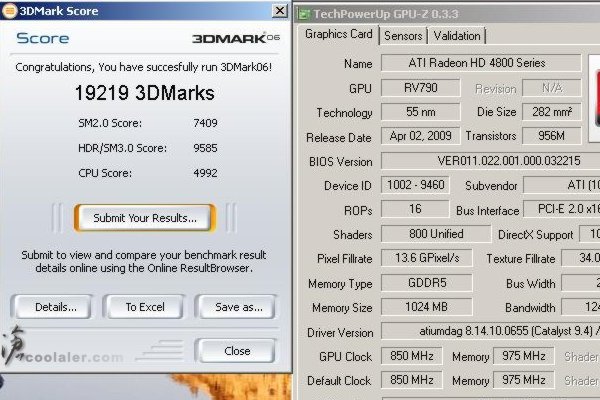Click the GPU-Z title bar icon

tap(304, 15)
